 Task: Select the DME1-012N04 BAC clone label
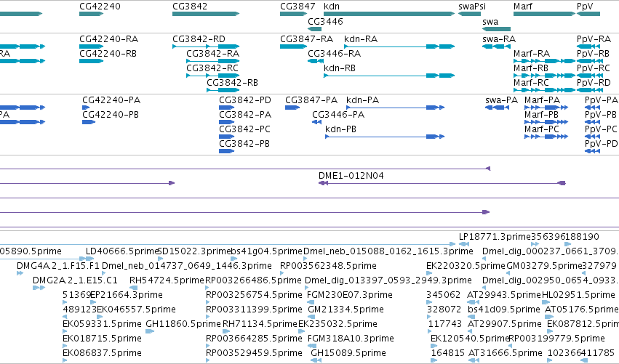coord(351,176)
